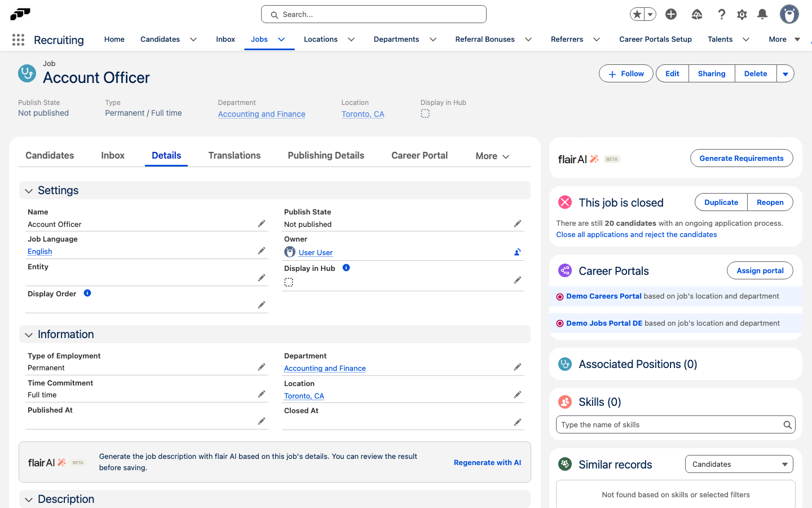
Task: Open the Publishing Details tab
Action: point(326,156)
